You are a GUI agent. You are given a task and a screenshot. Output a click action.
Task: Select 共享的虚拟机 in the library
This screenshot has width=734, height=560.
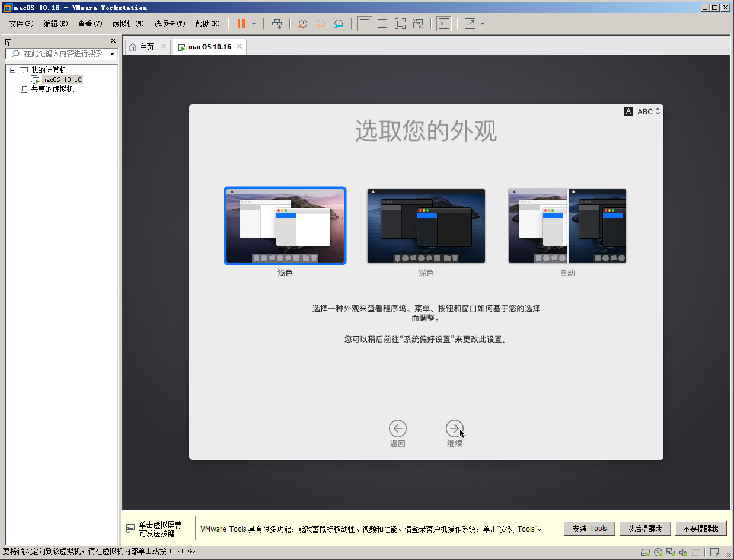(x=52, y=89)
